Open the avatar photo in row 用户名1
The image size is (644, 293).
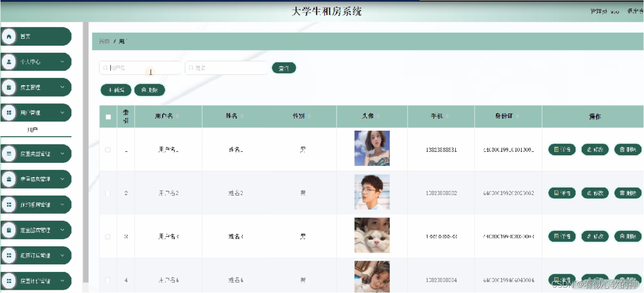(372, 148)
